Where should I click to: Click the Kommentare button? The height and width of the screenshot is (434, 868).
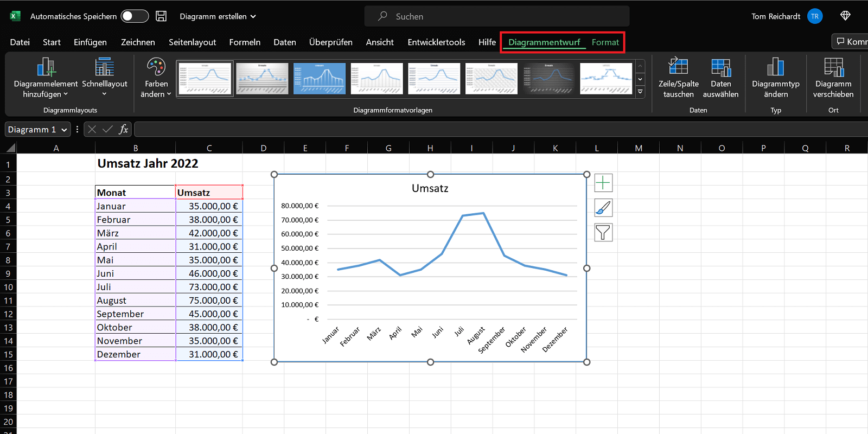tap(851, 41)
